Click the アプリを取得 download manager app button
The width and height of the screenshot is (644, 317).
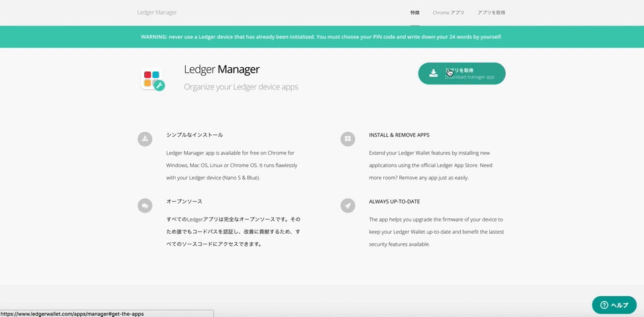(462, 74)
